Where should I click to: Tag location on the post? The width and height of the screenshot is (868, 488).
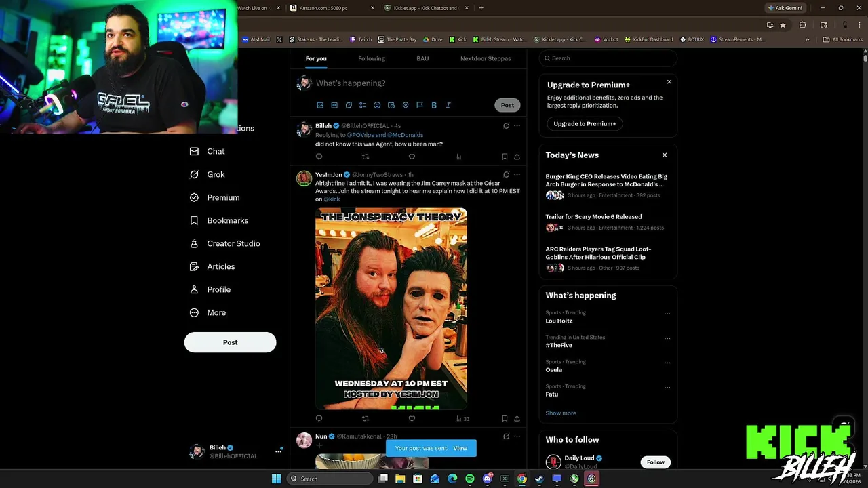coord(406,105)
